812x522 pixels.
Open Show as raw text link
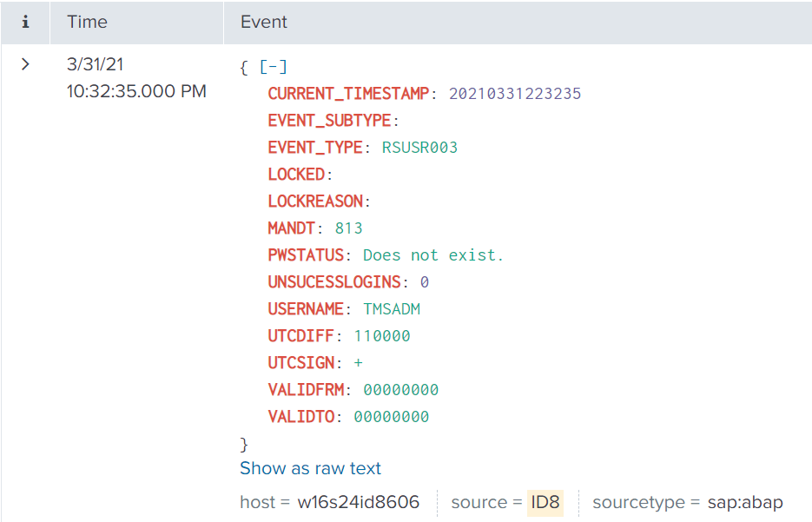[x=310, y=468]
